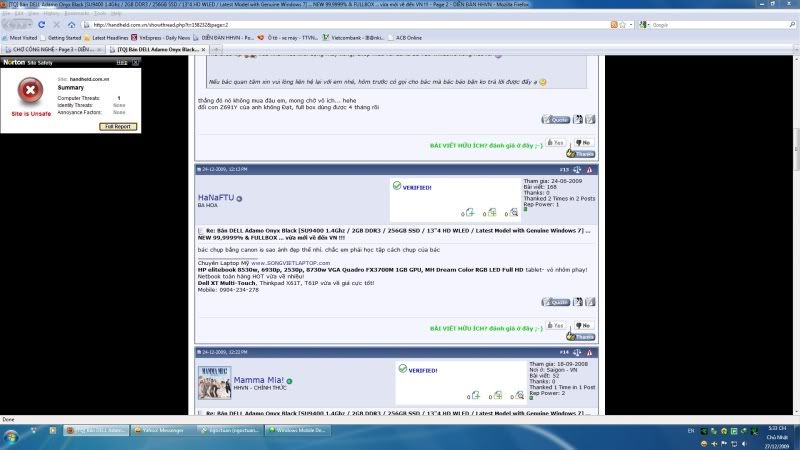Open the ACB Online bookmark
Image resolution: width=800 pixels, height=450 pixels.
[405, 38]
